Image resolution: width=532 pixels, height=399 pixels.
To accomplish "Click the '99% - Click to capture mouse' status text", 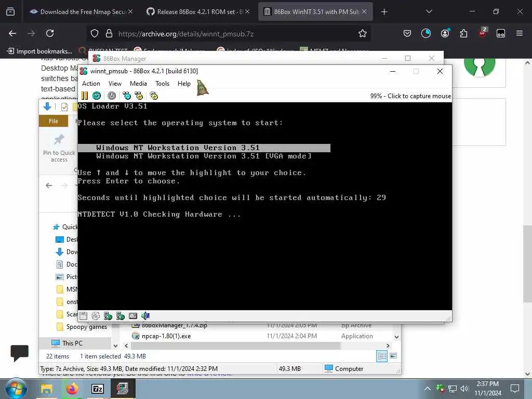I will [x=410, y=96].
